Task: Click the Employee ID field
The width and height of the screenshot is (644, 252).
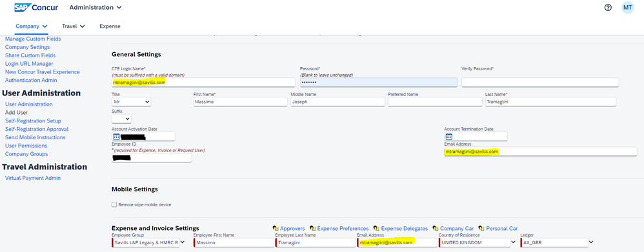Action: (x=152, y=158)
